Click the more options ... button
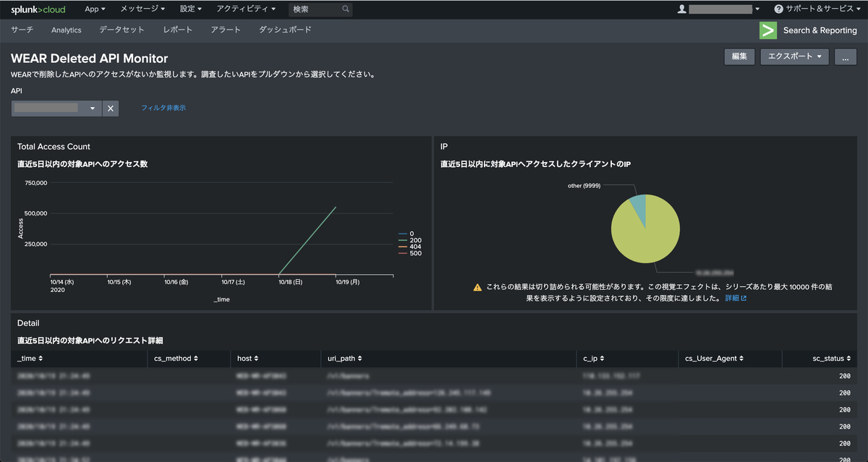The height and width of the screenshot is (462, 868). (846, 56)
